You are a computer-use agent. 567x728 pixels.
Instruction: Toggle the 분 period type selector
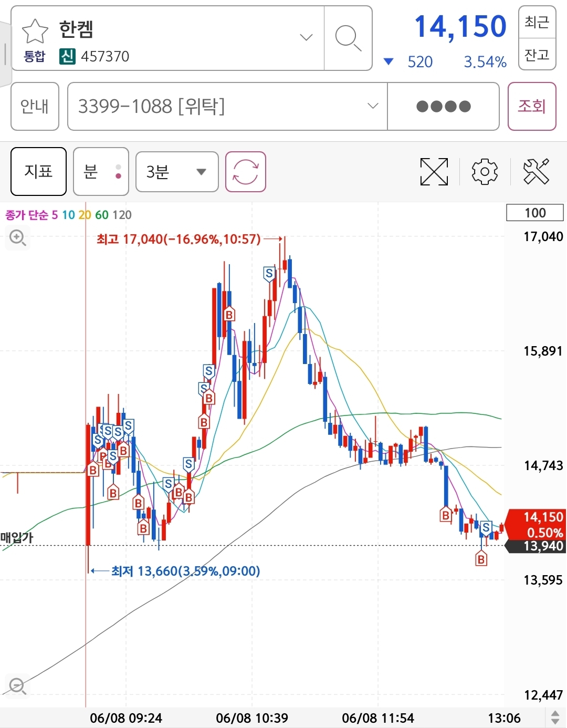pos(101,171)
